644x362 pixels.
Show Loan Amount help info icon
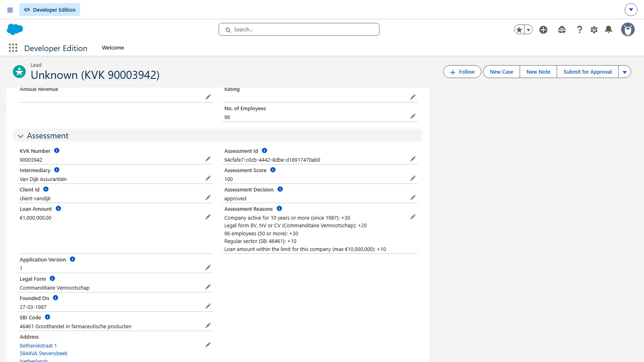[x=58, y=208]
